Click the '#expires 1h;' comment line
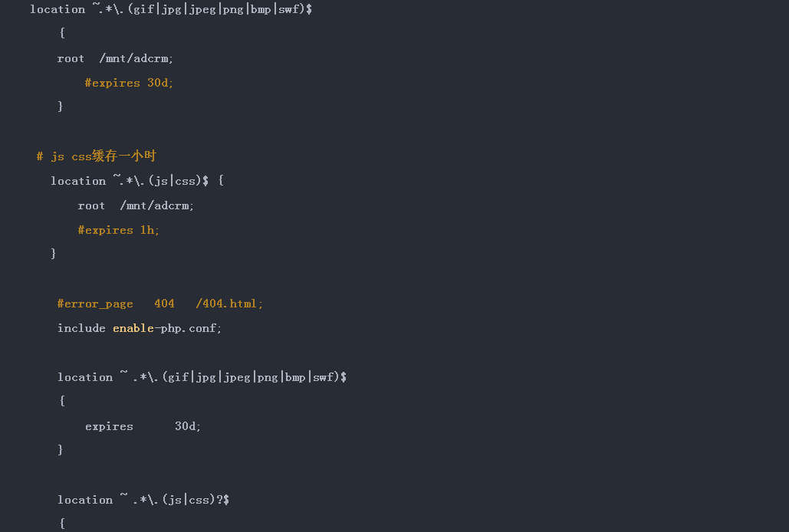 pyautogui.click(x=118, y=230)
